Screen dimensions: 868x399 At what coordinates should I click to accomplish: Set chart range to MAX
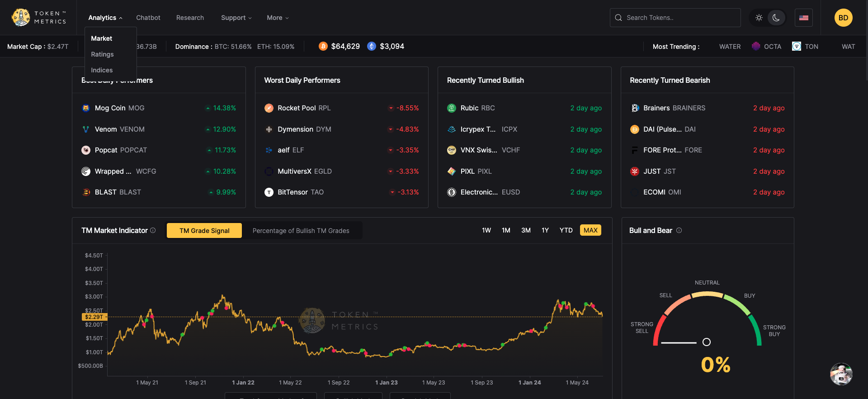[x=590, y=230]
